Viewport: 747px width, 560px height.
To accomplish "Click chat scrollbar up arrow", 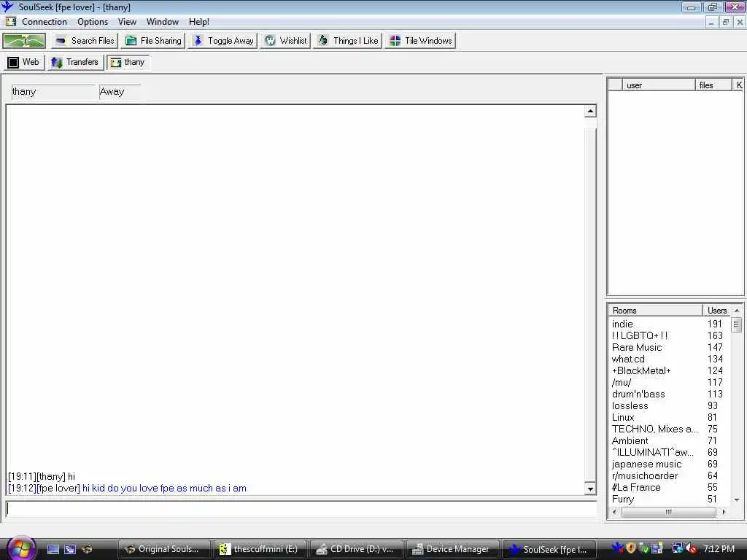I will click(590, 112).
